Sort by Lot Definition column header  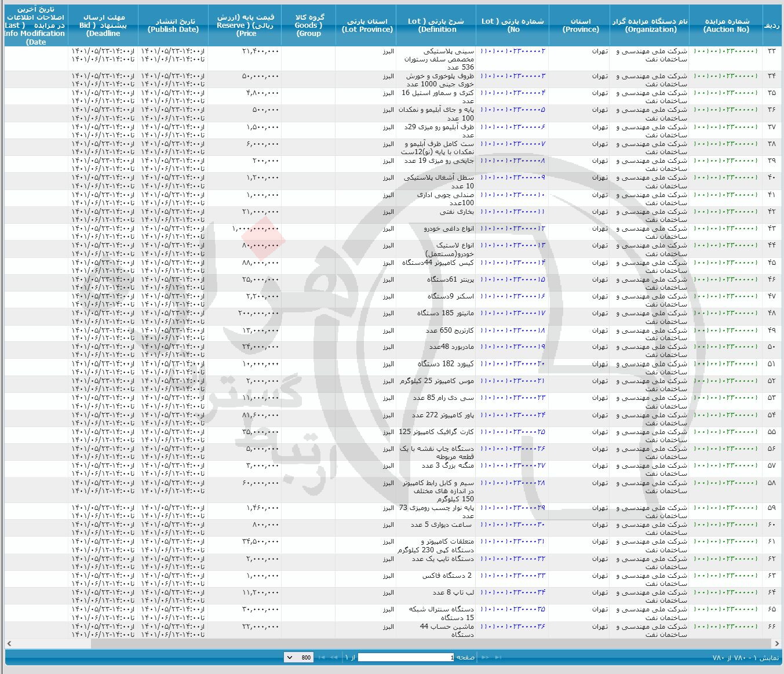[x=436, y=25]
